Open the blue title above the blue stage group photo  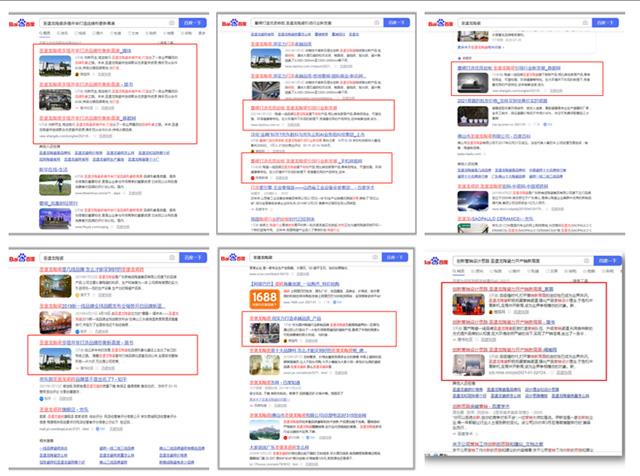point(58,203)
